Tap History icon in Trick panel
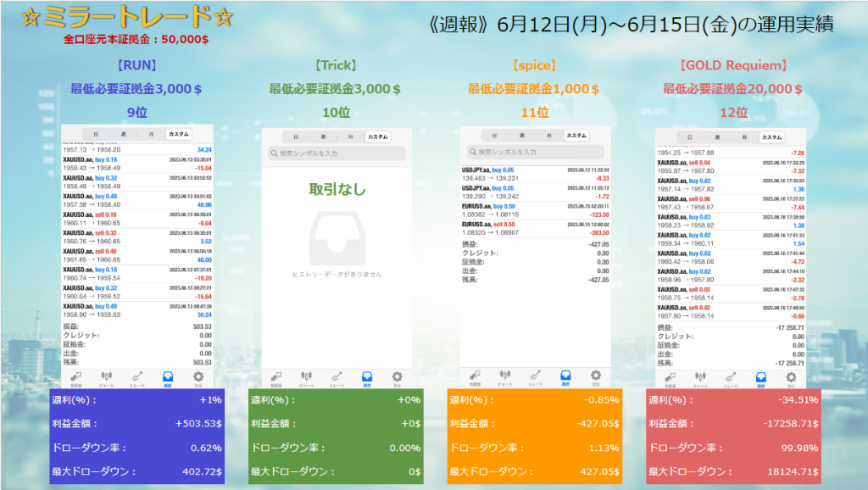Image resolution: width=868 pixels, height=490 pixels. pos(367,377)
